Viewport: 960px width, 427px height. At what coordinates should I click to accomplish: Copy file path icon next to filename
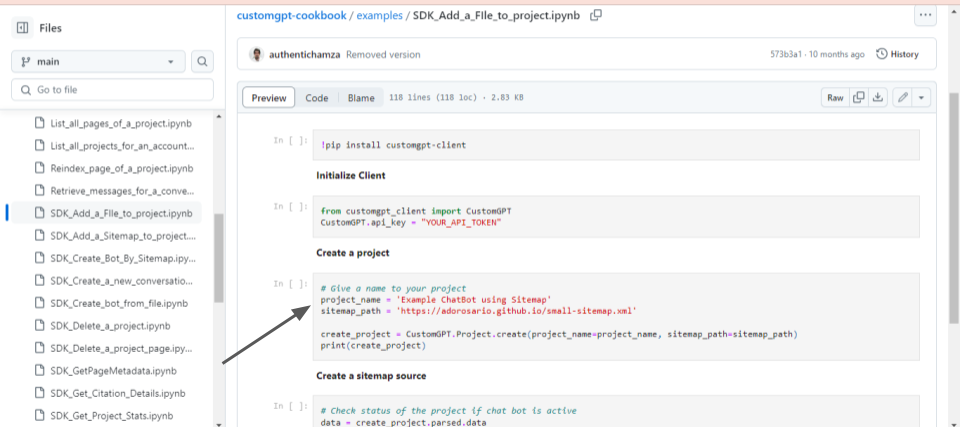[x=596, y=15]
